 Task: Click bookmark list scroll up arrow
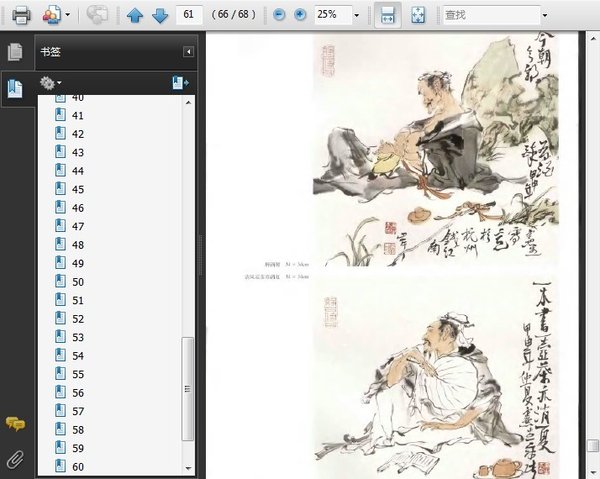coord(188,102)
